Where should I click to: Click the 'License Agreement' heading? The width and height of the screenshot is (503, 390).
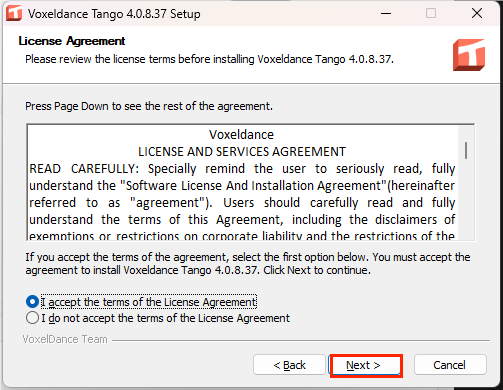point(72,41)
